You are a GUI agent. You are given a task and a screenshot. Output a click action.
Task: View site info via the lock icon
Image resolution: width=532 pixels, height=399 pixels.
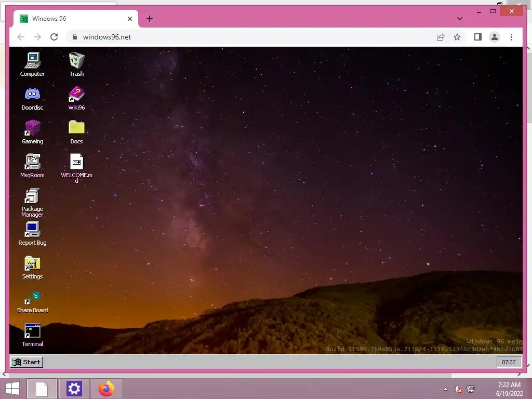pyautogui.click(x=75, y=37)
